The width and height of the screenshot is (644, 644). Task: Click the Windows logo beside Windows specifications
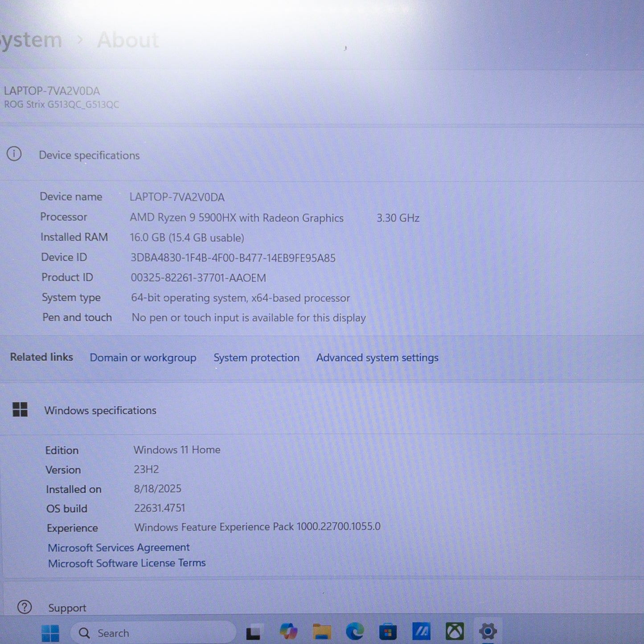click(x=20, y=409)
